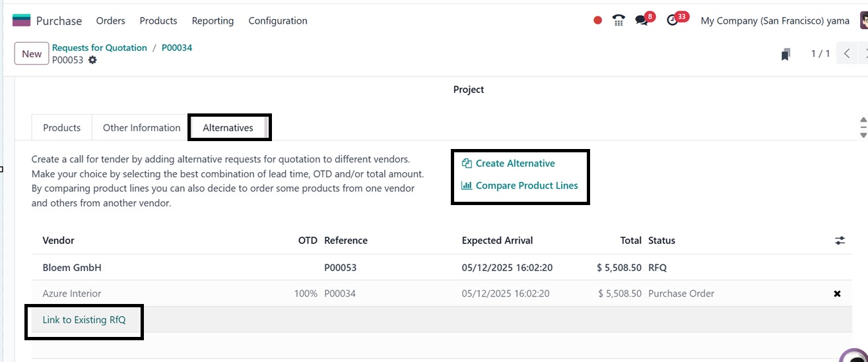Open the optional columns settings toggle
This screenshot has width=868, height=362.
tap(840, 241)
